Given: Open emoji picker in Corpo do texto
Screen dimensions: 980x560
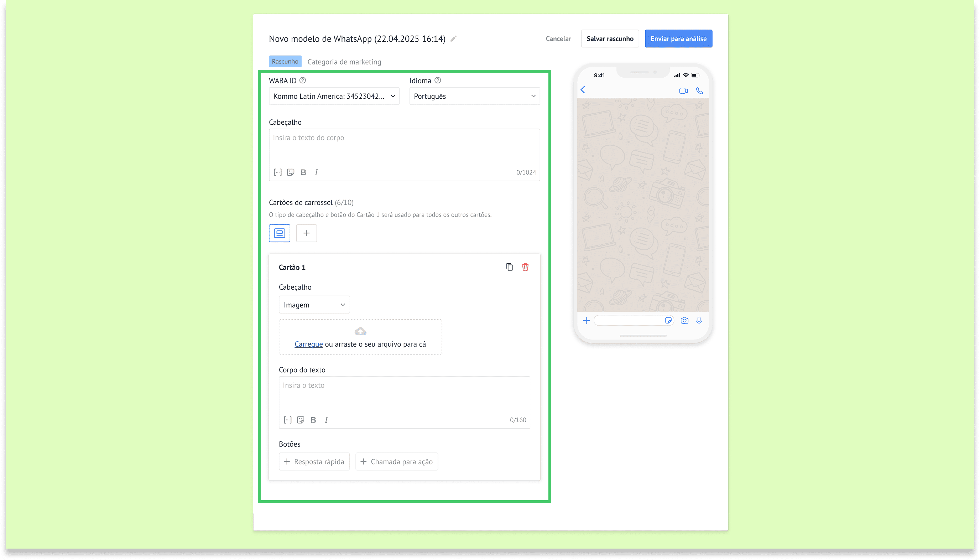Looking at the screenshot, I should (301, 420).
